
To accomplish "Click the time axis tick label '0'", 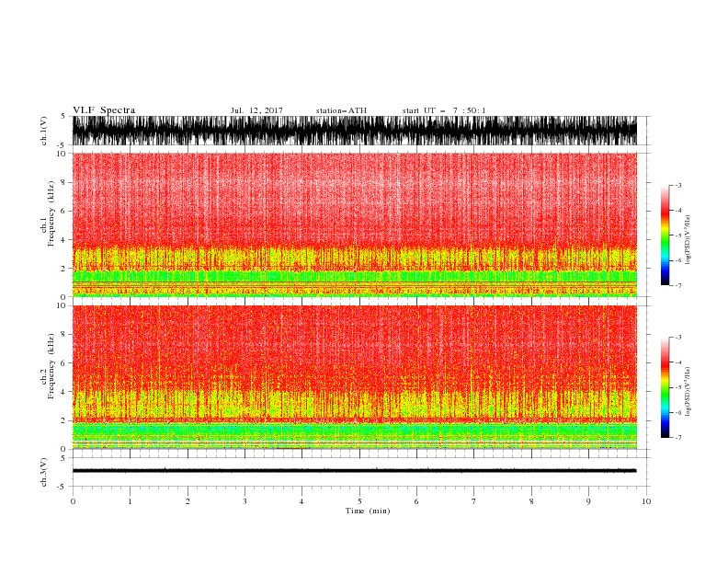I will point(73,501).
